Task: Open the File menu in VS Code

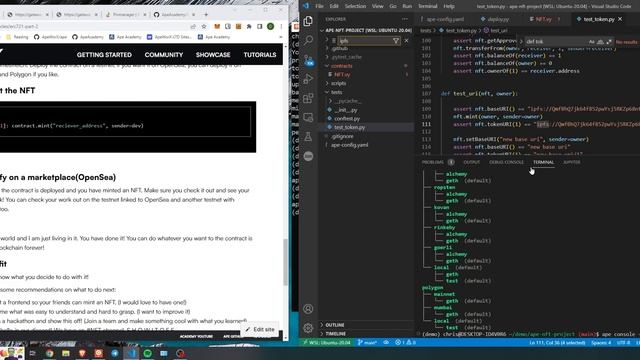Action: (319, 6)
